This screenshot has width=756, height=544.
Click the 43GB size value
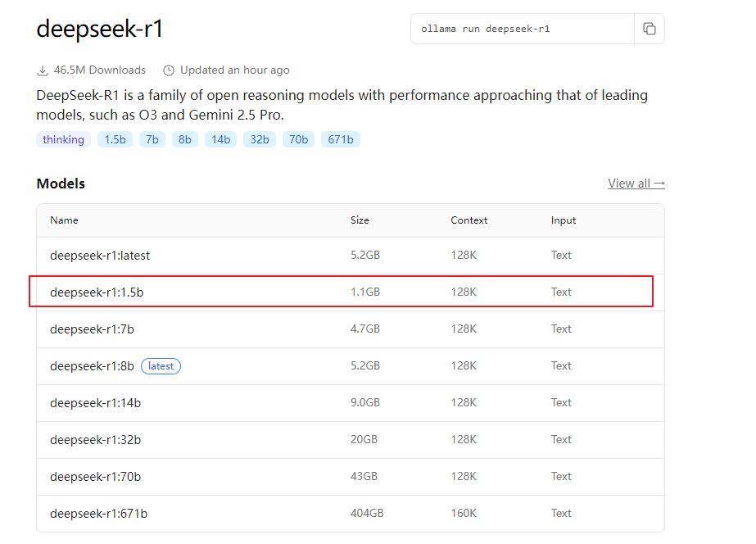[364, 476]
